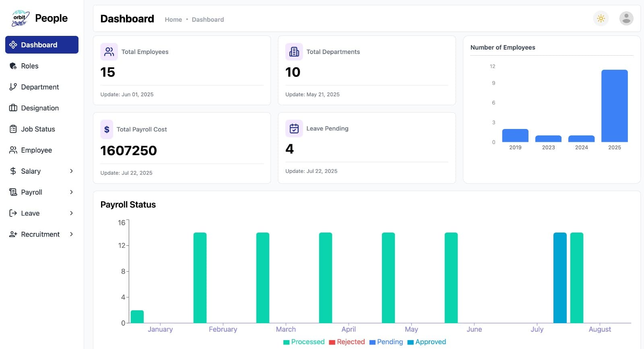Expand the Leave submenu chevron
This screenshot has height=349, width=644.
tap(71, 213)
